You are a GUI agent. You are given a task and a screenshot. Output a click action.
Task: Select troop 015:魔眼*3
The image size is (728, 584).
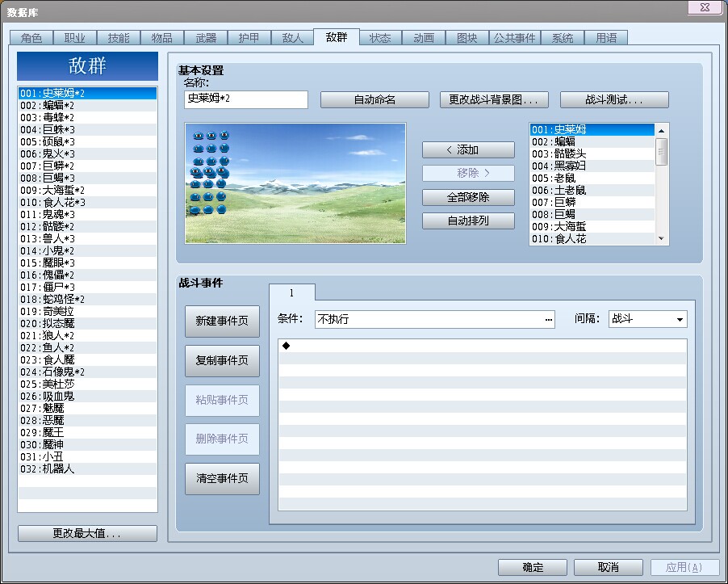[87, 263]
